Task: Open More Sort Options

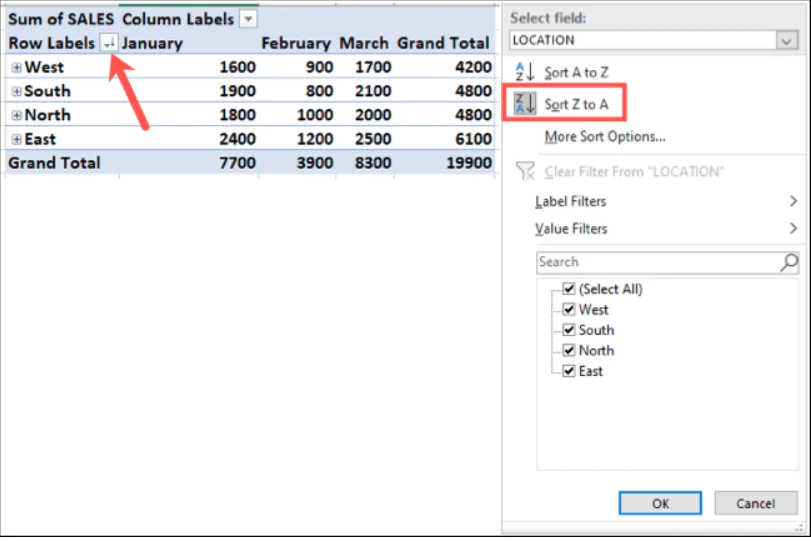Action: pyautogui.click(x=605, y=137)
